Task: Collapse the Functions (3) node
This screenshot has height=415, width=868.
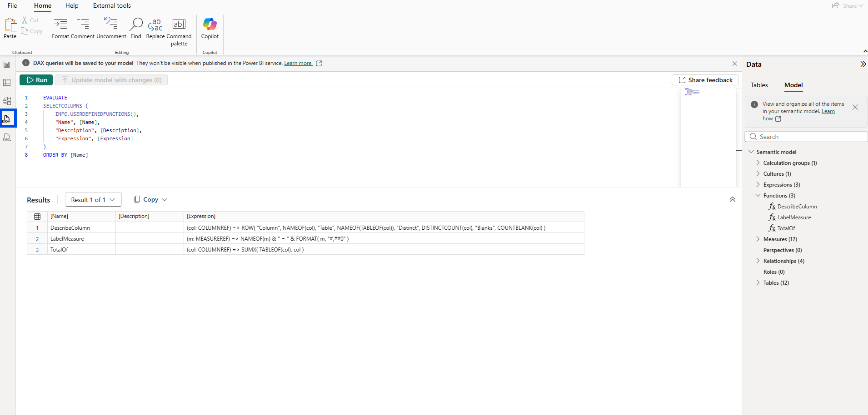Action: [758, 196]
